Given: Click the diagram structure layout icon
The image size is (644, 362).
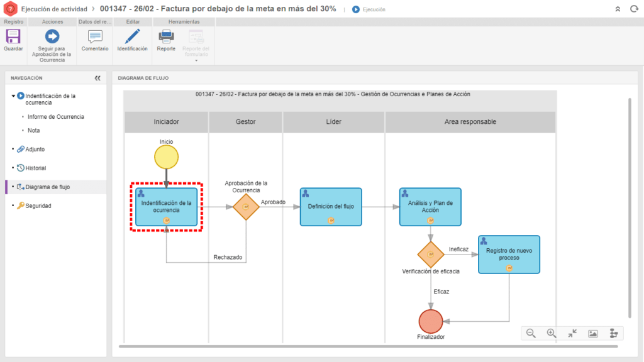Looking at the screenshot, I should tap(614, 334).
